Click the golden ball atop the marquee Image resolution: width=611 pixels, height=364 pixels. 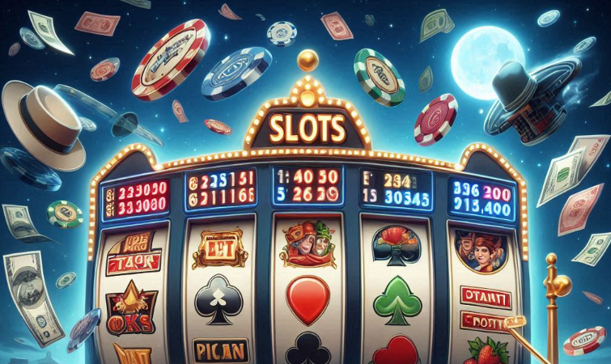(x=308, y=61)
